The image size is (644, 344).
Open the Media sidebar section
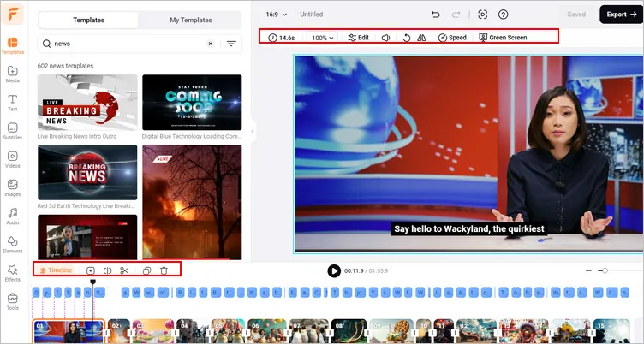(12, 74)
